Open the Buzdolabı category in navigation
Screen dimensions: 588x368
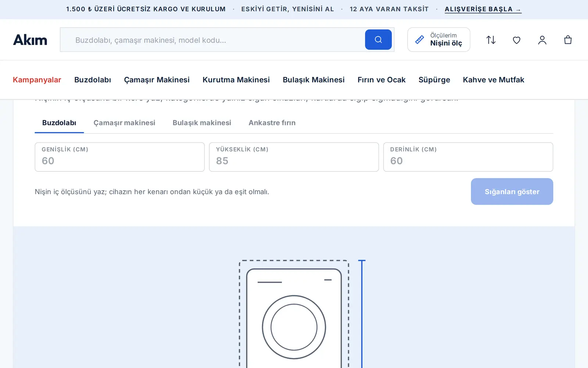93,80
